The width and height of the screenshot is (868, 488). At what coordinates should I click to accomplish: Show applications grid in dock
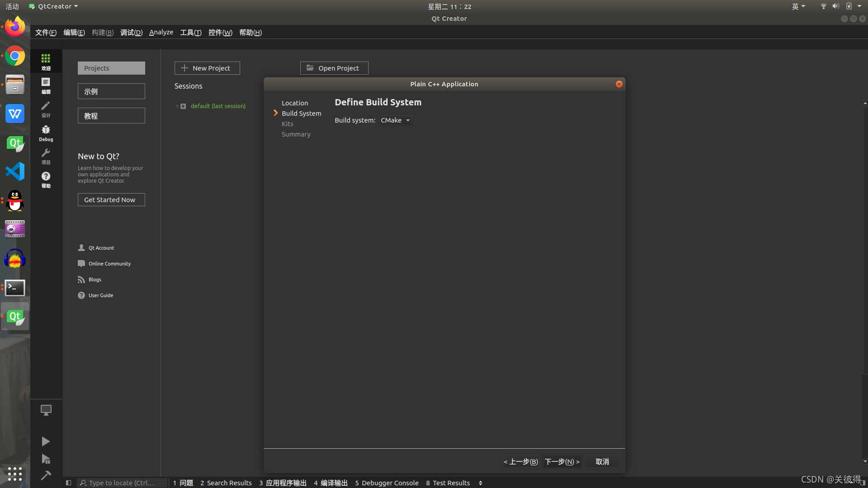click(15, 474)
